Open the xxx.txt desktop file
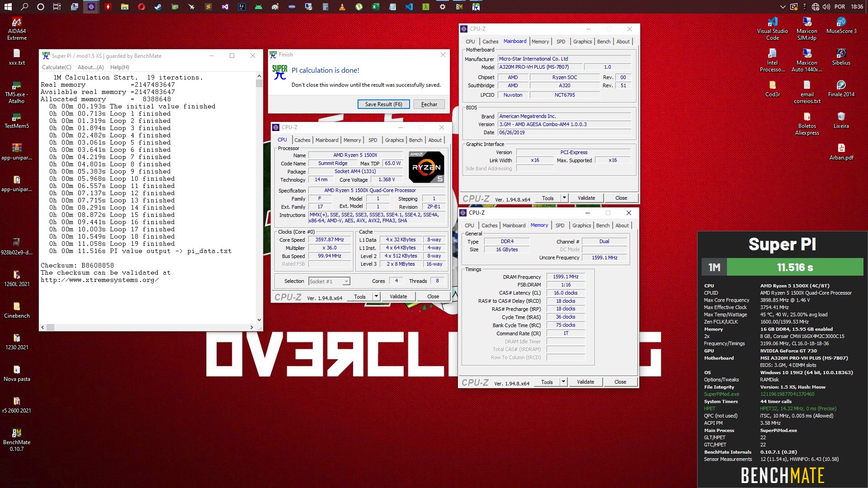868x488 pixels. point(17,57)
